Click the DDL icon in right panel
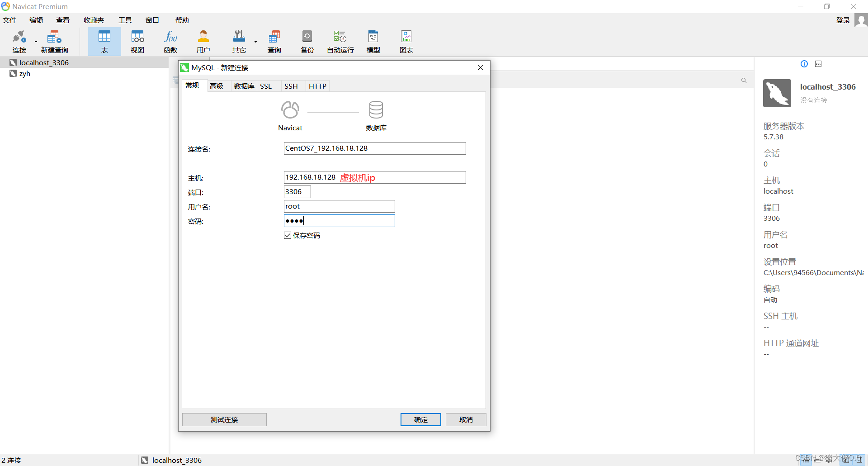Viewport: 868px width, 466px height. pyautogui.click(x=818, y=64)
